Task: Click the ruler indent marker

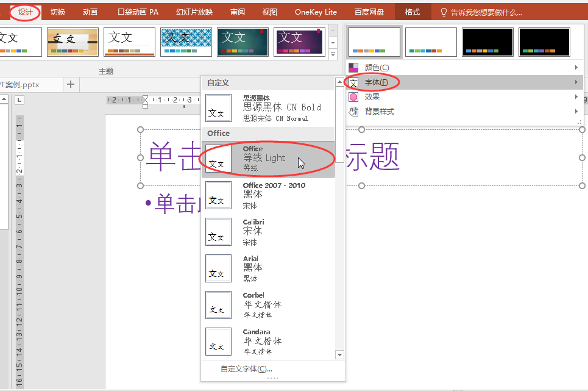Action: [x=145, y=101]
